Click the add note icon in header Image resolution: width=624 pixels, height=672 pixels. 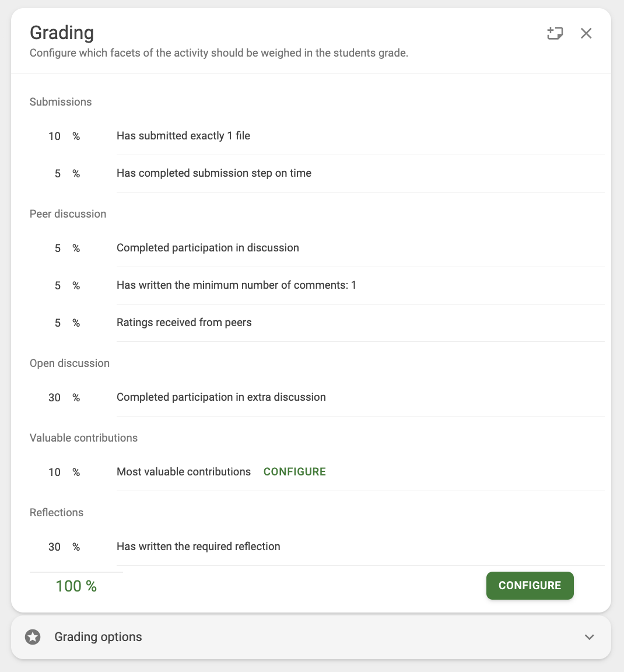click(x=555, y=33)
